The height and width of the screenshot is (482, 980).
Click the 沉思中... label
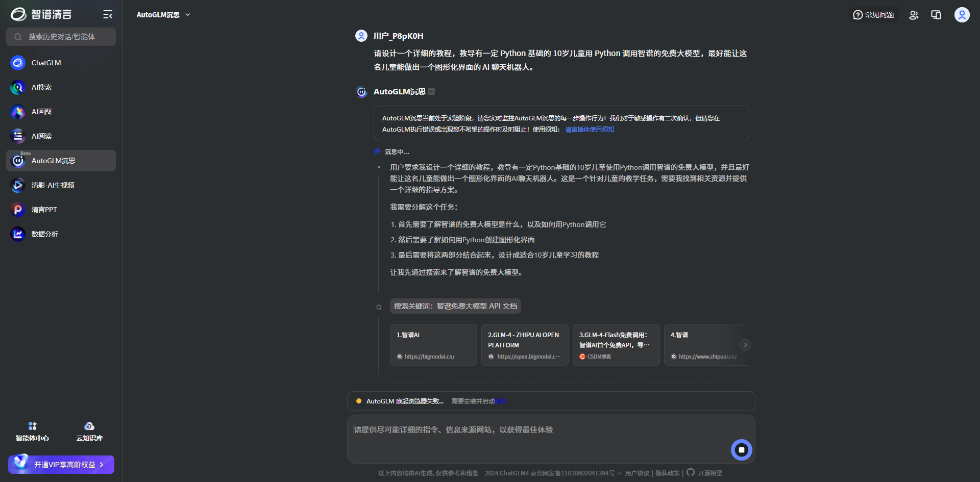tap(397, 152)
